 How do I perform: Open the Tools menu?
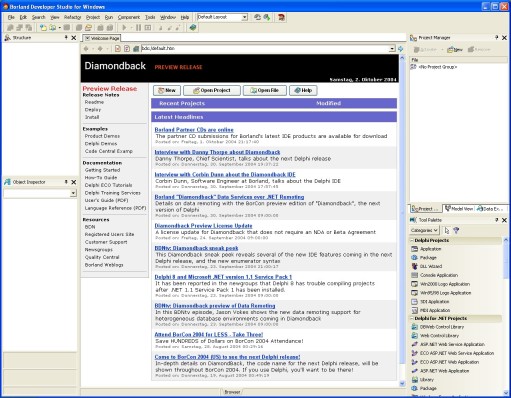point(150,17)
